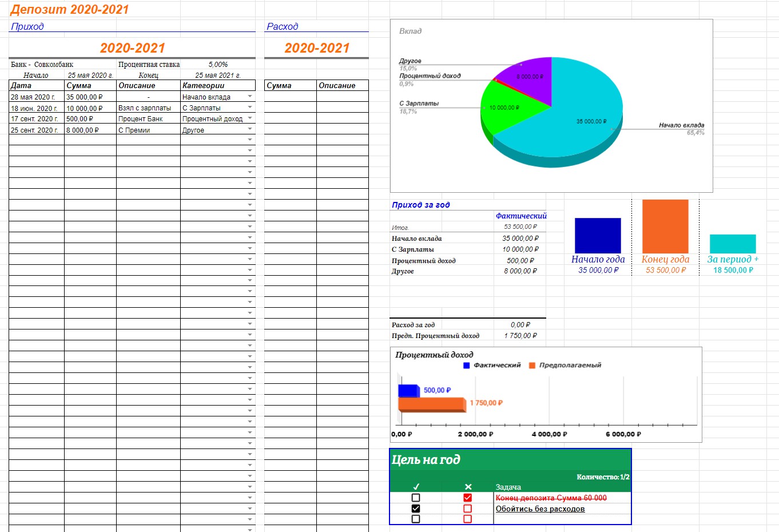The height and width of the screenshot is (532, 779).
Task: Uncheck the red box for Конец депозита task
Action: pos(468,498)
